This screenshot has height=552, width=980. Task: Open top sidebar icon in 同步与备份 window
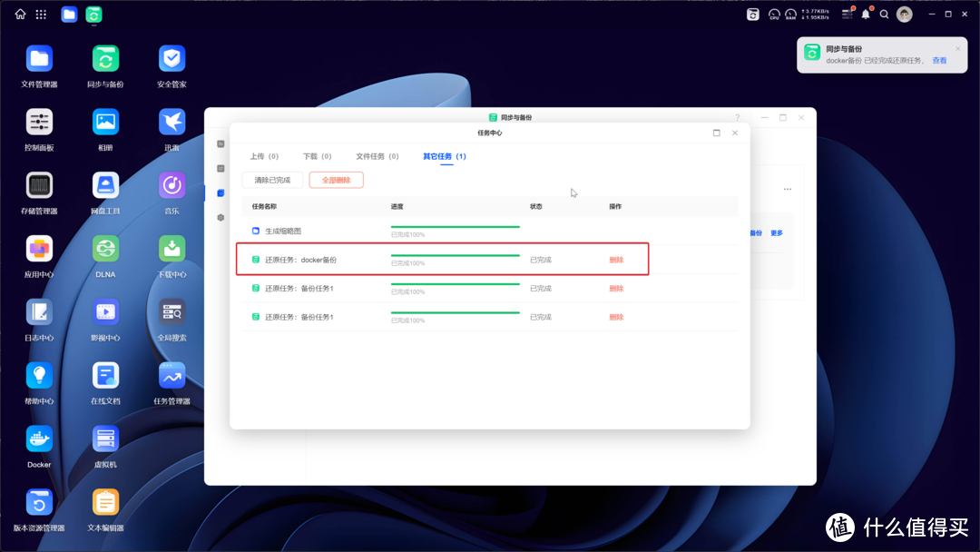tap(220, 143)
